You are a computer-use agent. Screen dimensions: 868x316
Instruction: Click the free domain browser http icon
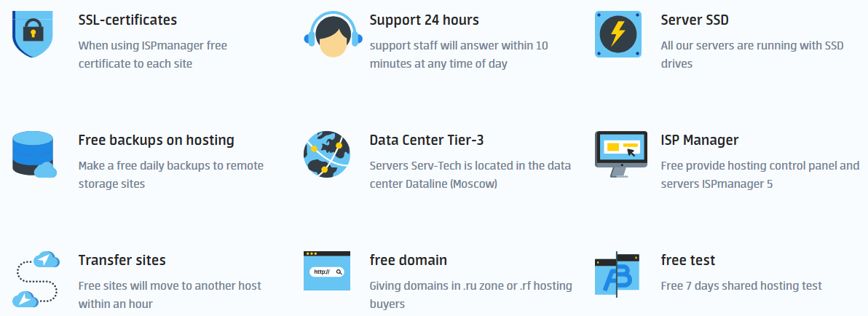point(327,271)
